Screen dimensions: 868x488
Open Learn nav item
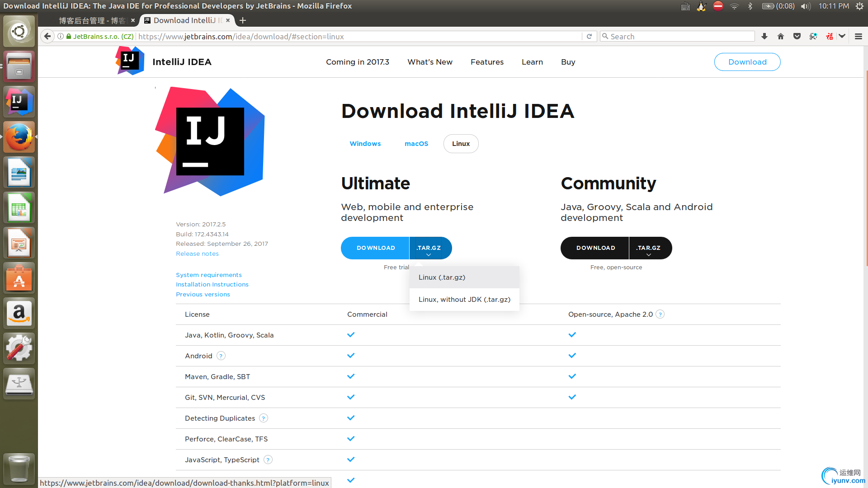[x=532, y=62]
